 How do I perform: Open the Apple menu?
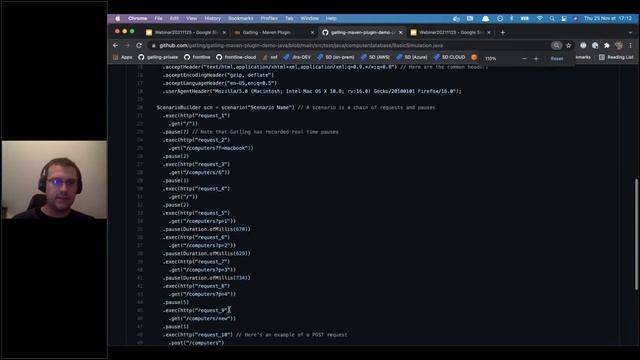point(118,18)
